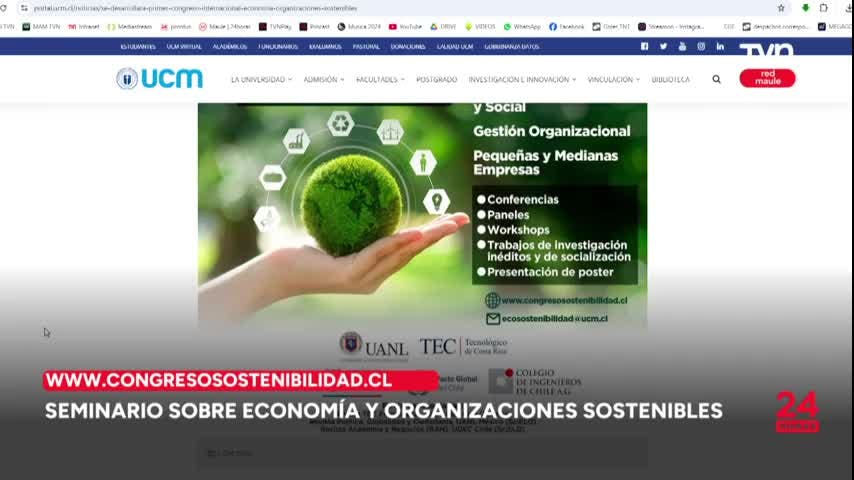Click the UCM logo

159,78
